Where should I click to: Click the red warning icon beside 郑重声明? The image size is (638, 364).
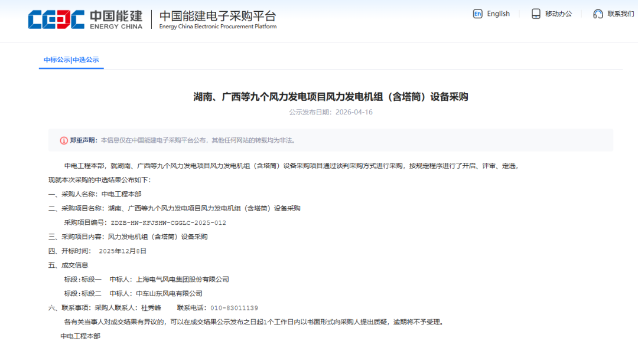click(x=64, y=140)
